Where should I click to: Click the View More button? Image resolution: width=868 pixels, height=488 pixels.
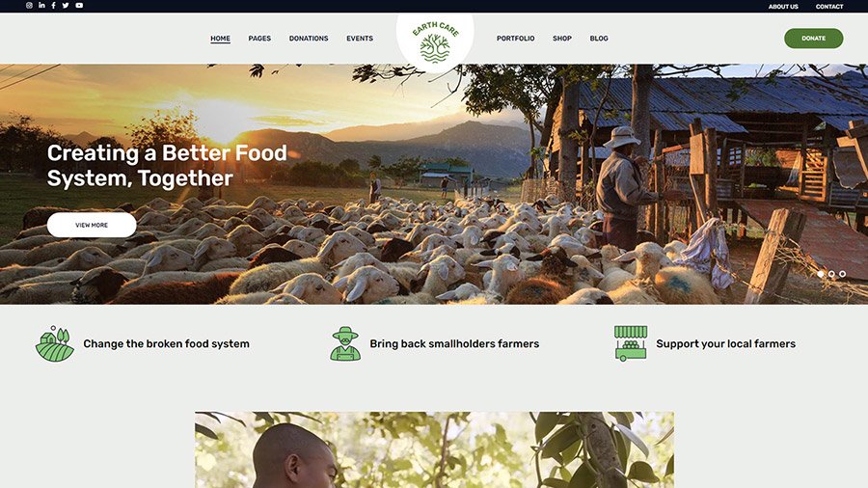tap(92, 225)
